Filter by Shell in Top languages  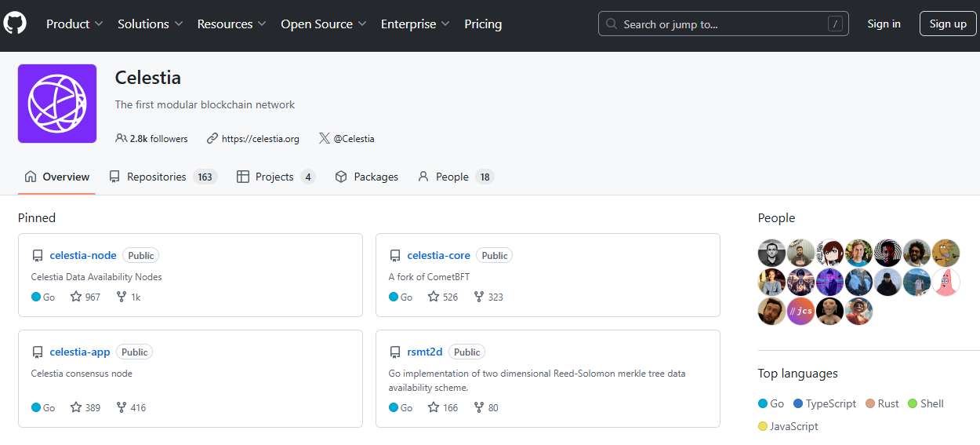[926, 403]
